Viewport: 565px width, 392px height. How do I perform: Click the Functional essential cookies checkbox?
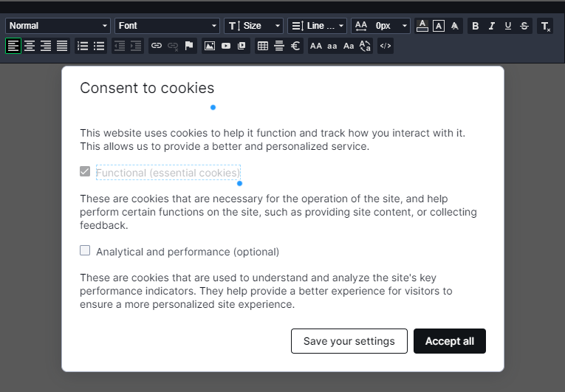coord(85,172)
